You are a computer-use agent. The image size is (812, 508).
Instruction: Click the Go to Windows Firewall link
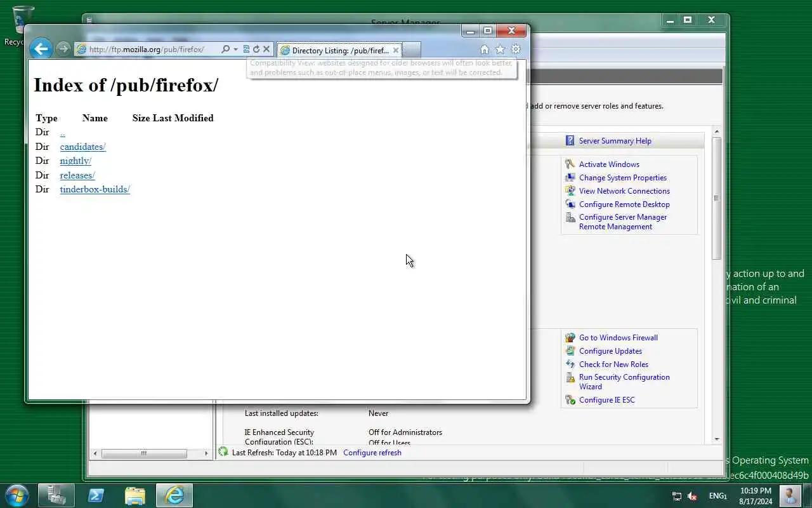pyautogui.click(x=618, y=338)
